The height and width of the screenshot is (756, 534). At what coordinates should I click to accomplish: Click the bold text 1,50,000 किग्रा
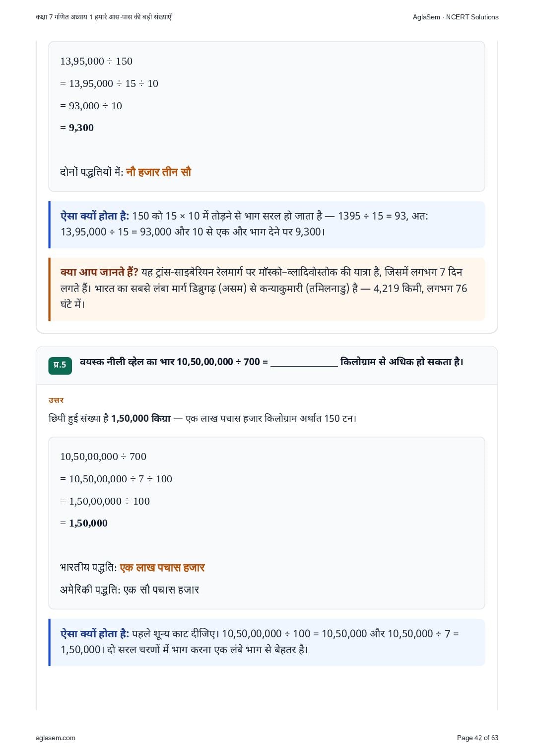click(x=141, y=418)
